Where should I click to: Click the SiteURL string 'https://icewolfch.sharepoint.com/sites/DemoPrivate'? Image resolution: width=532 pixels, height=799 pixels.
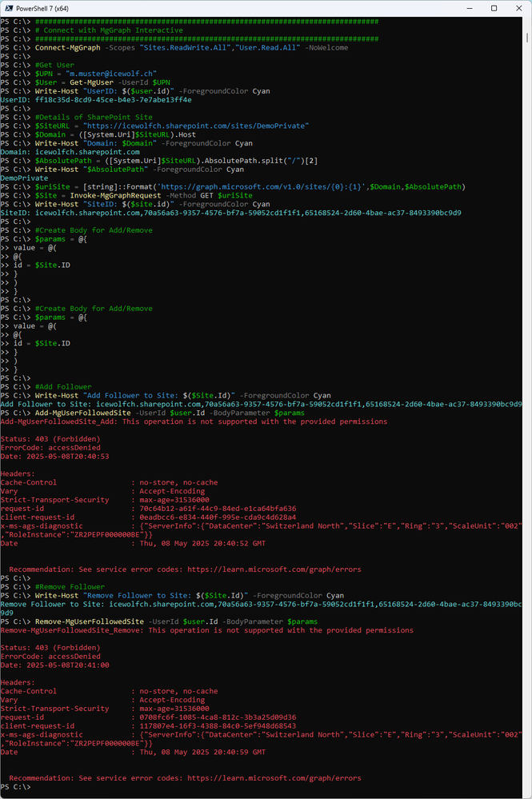196,126
